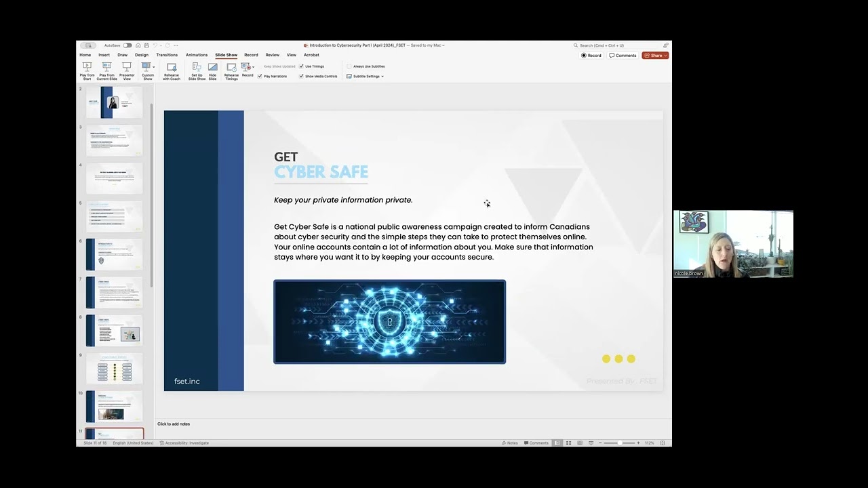868x488 pixels.
Task: Click the Custom Show icon
Action: [x=146, y=66]
